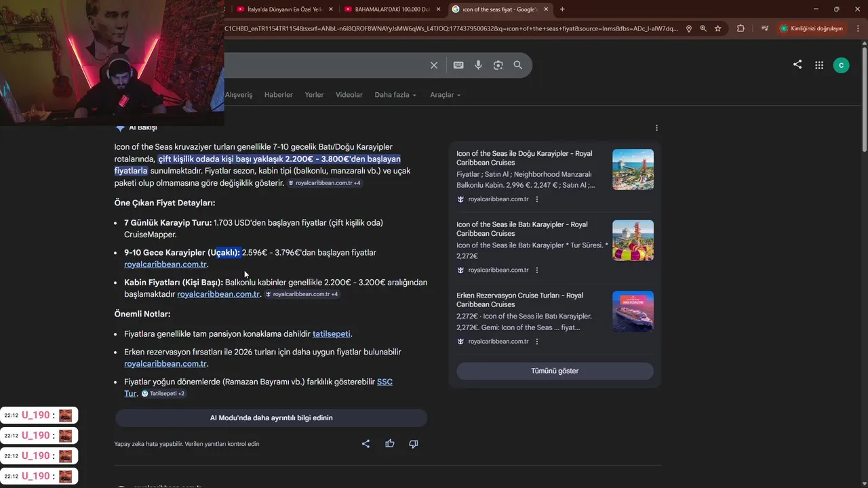Click the Kimliğinizi doğrulayın profile button
Screen dimensions: 868x488
pos(812,28)
